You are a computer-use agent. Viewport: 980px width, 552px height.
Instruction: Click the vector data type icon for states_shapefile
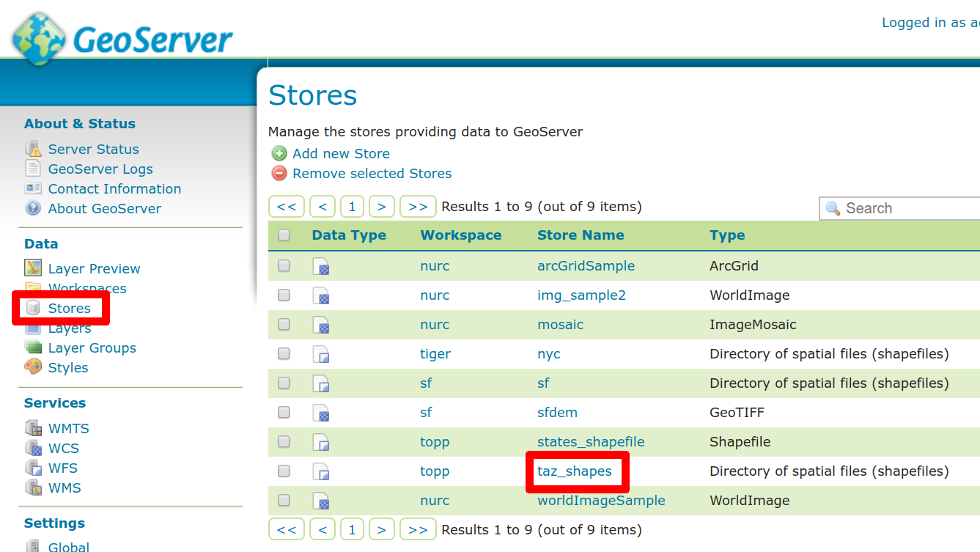321,442
